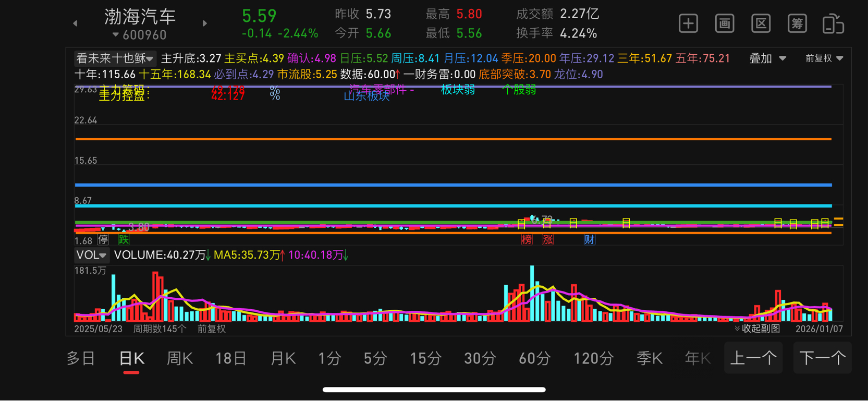
Task: Tap the 周期数145个 label
Action: click(x=160, y=329)
